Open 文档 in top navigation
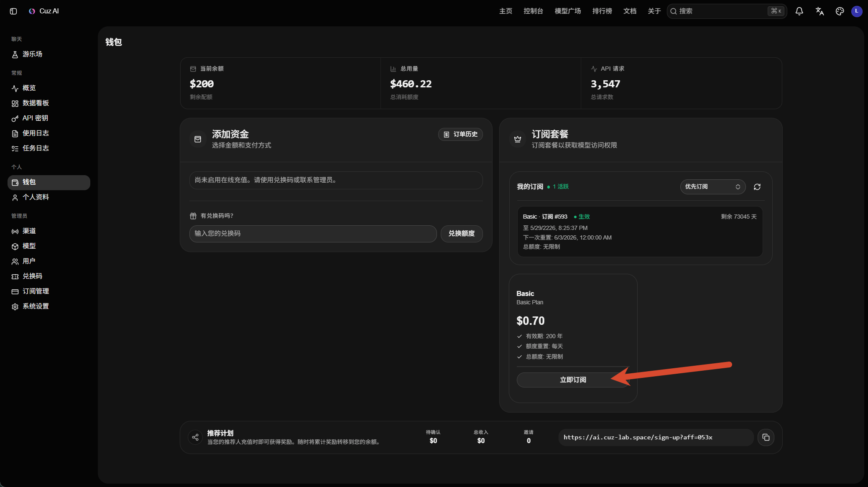 (x=630, y=11)
